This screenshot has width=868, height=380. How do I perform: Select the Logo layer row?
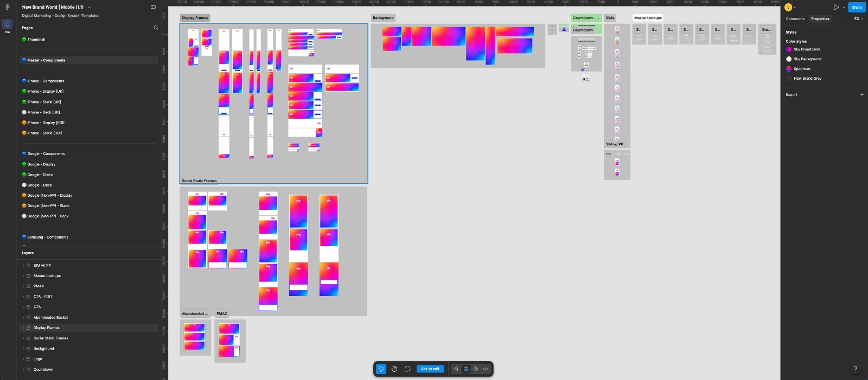[88, 359]
